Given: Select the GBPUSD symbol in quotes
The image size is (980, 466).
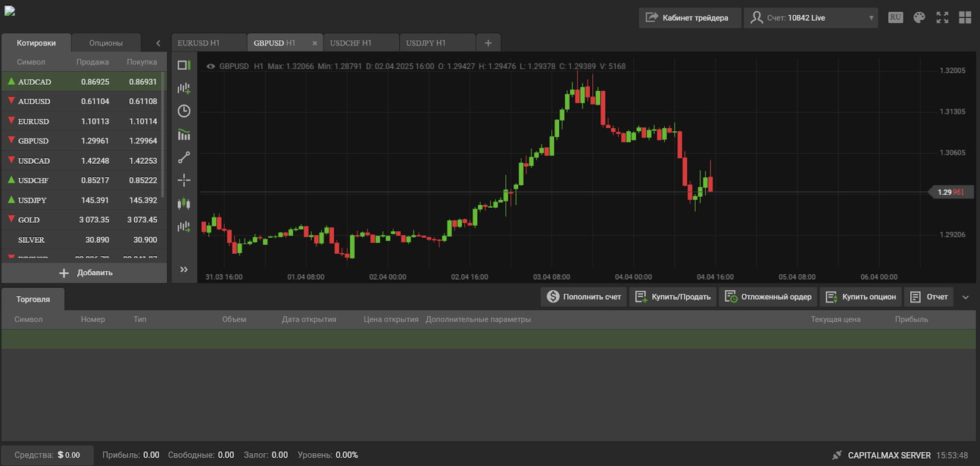Looking at the screenshot, I should click(x=33, y=141).
